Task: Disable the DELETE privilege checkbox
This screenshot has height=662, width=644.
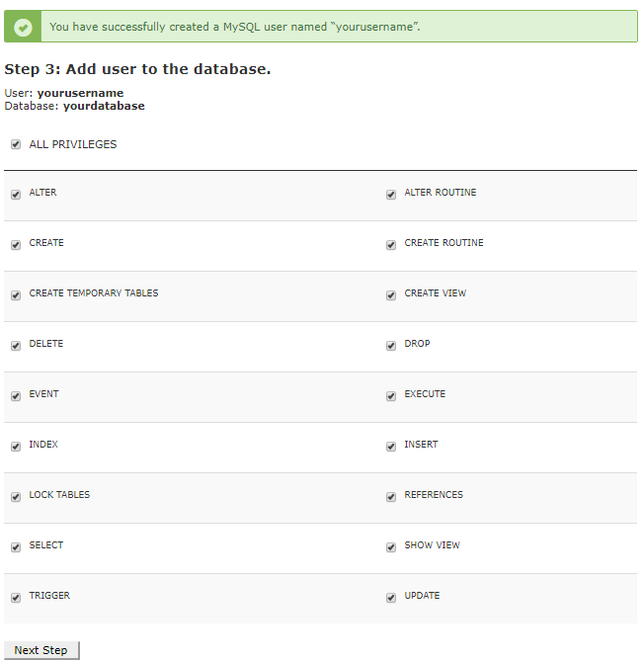Action: (16, 346)
